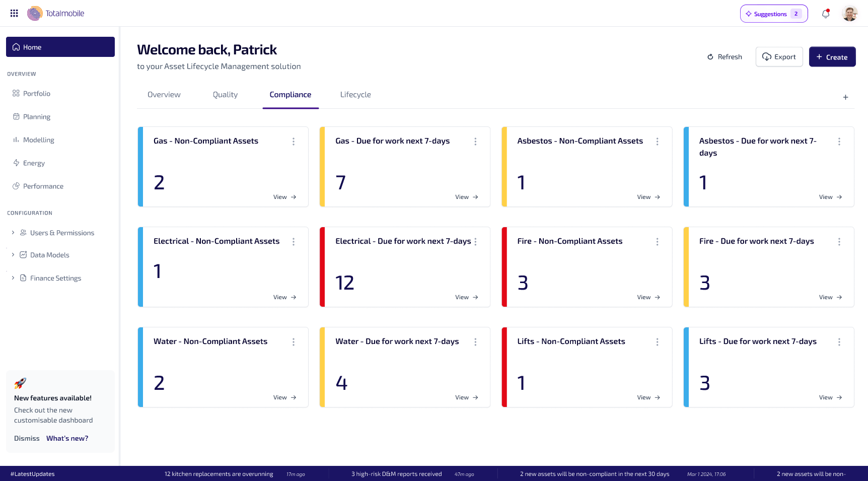
Task: View Electrical Due for work 7-days details
Action: click(x=467, y=297)
